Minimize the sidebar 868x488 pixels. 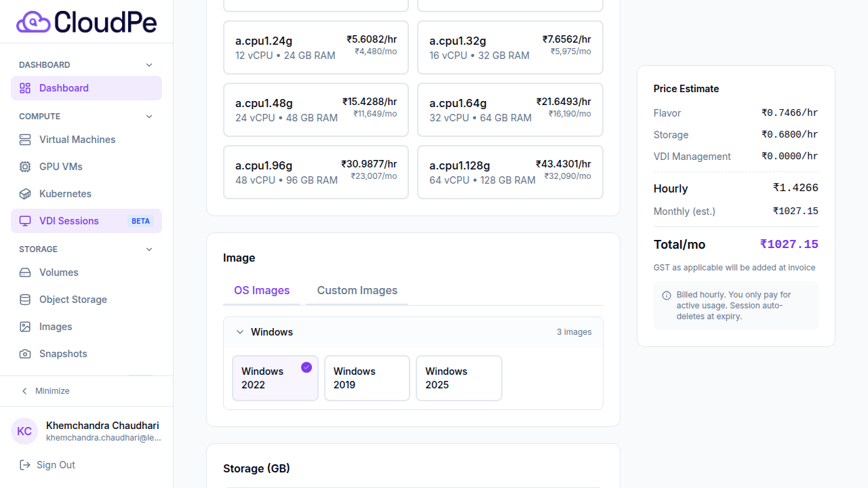click(x=86, y=391)
